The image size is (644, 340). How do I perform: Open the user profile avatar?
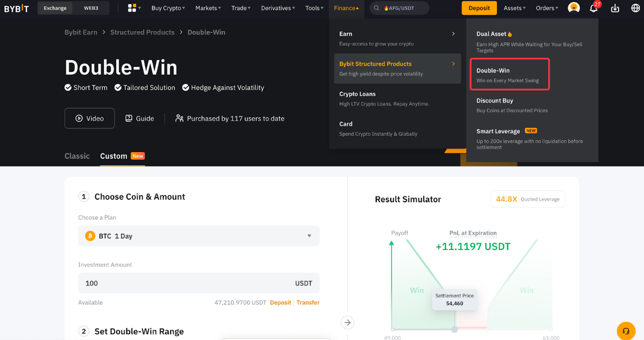coord(573,8)
